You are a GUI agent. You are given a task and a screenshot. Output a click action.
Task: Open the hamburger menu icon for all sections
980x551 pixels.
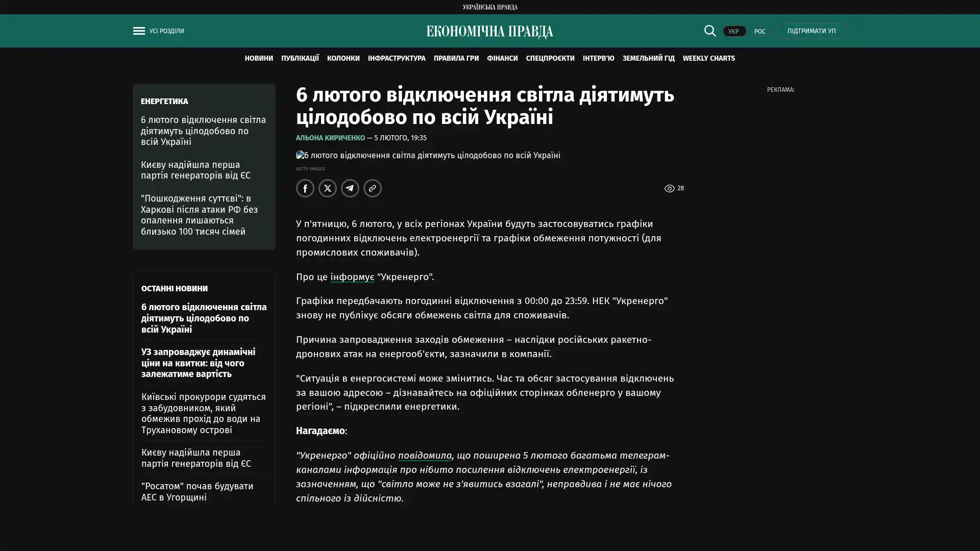[x=139, y=31]
